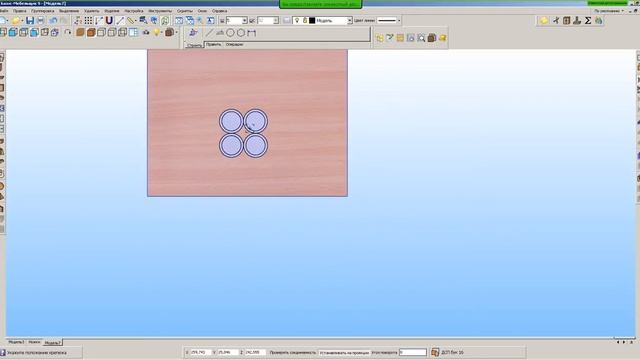Click the brown cabinet door icon at top right

(x=567, y=20)
